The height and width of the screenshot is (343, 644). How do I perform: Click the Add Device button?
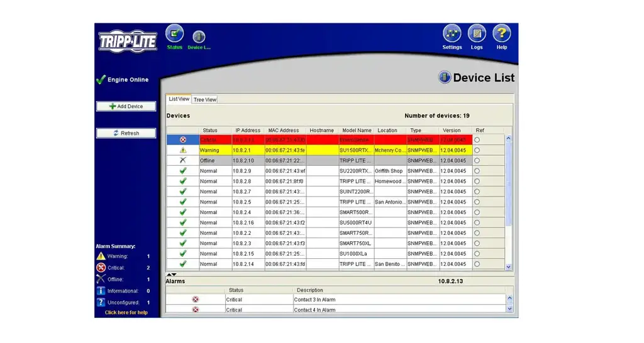pyautogui.click(x=126, y=106)
